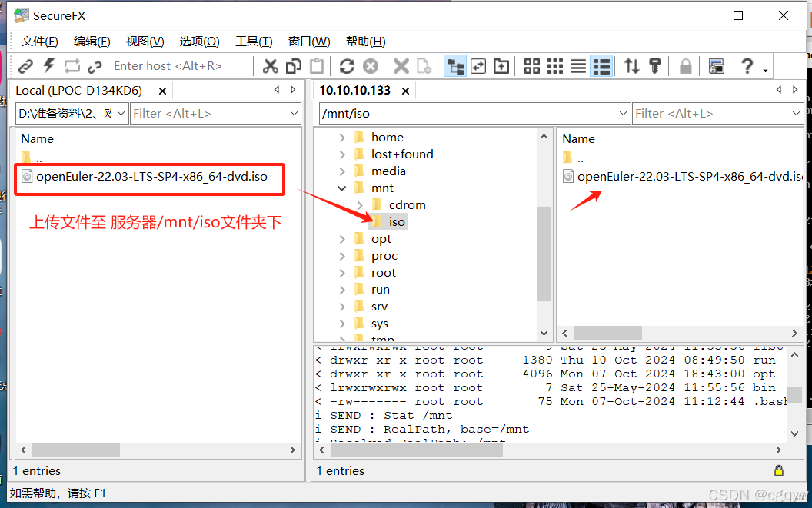Open the remote Filter dropdown

[796, 114]
